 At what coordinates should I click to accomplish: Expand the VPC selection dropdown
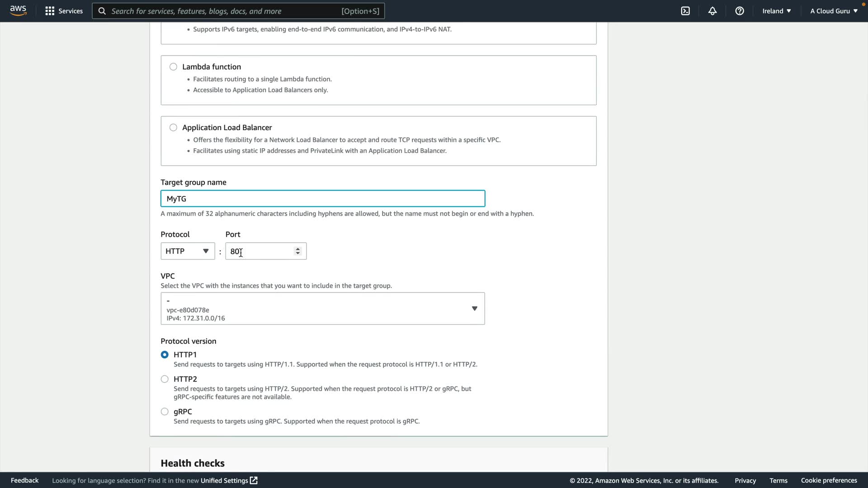[474, 309]
